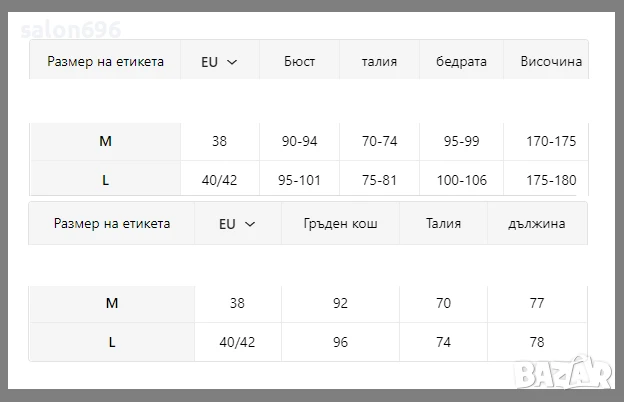Select the Бюст column header

pos(299,61)
